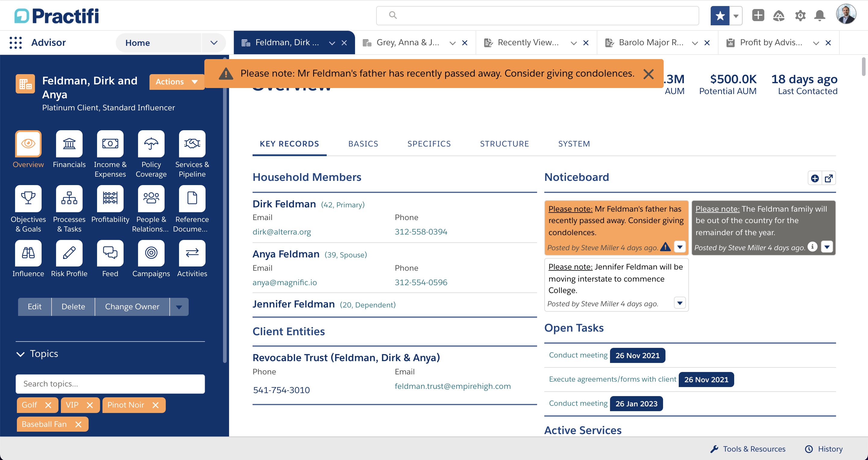Open the Actions dropdown
Screen dimensions: 868x460
tap(177, 82)
